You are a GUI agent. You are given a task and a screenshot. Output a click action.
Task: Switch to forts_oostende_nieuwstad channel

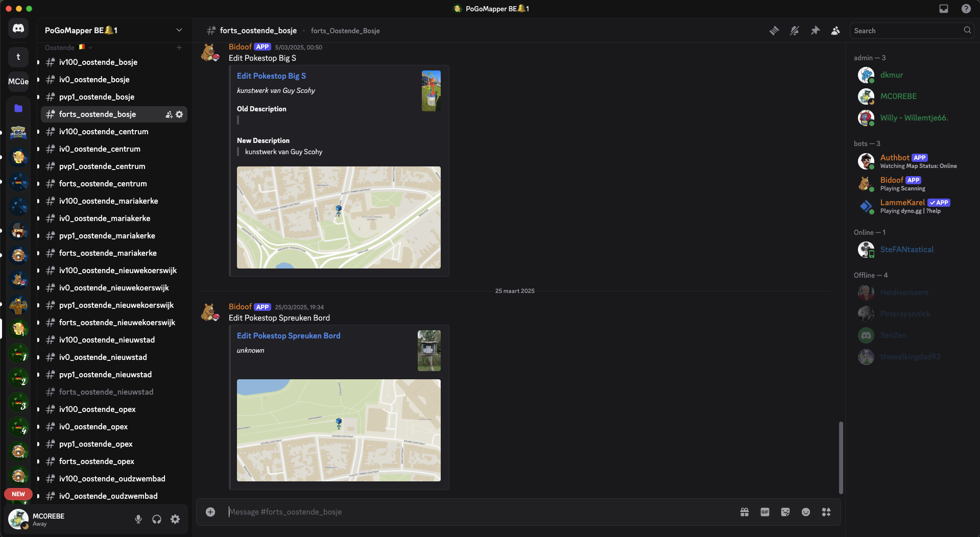point(114,392)
